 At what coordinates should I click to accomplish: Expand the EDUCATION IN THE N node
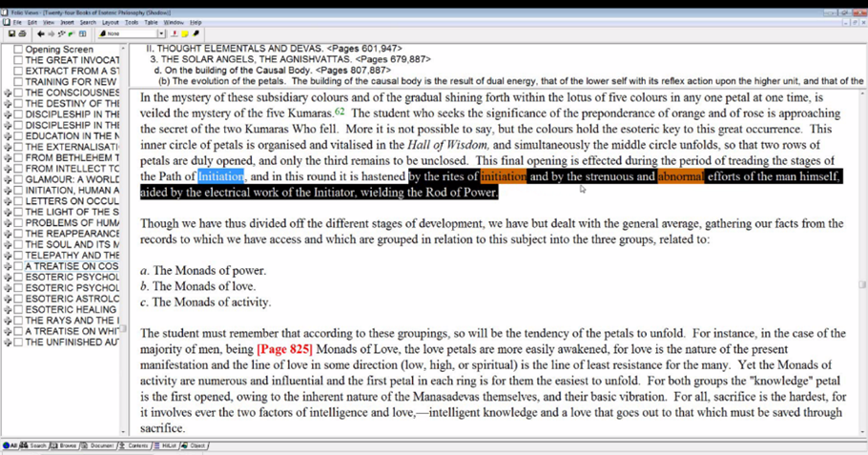[x=8, y=136]
